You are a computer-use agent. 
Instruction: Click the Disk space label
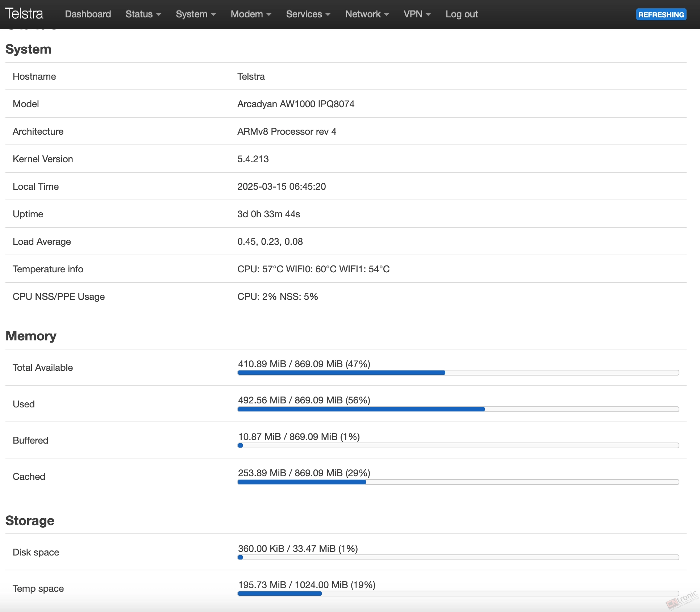click(36, 552)
